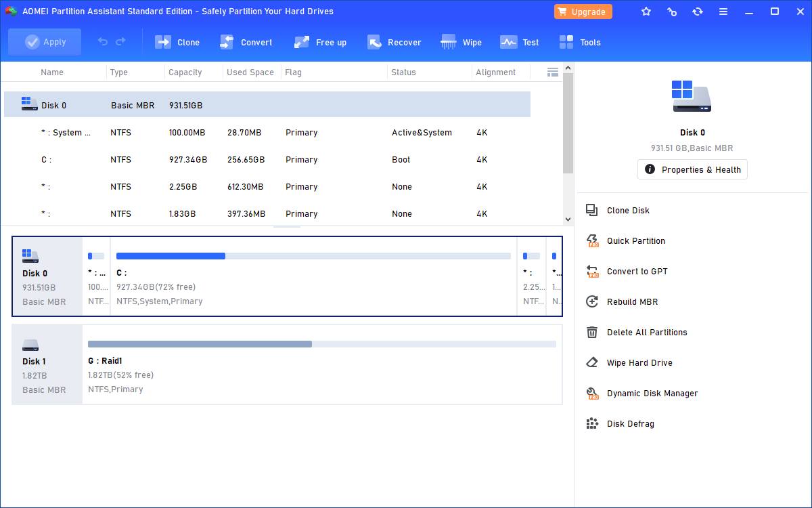Click the column settings icon in table header
Image resolution: width=812 pixels, height=508 pixels.
(552, 72)
